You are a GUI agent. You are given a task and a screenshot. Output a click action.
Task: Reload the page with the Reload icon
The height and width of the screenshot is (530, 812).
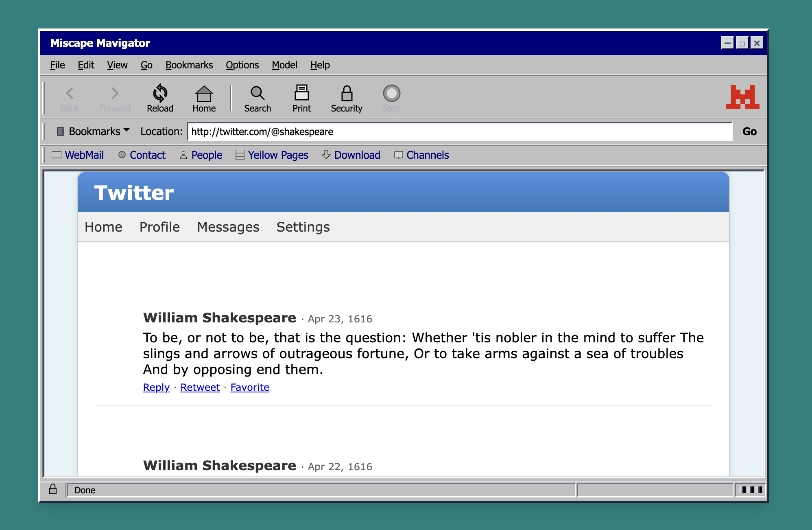coord(160,93)
